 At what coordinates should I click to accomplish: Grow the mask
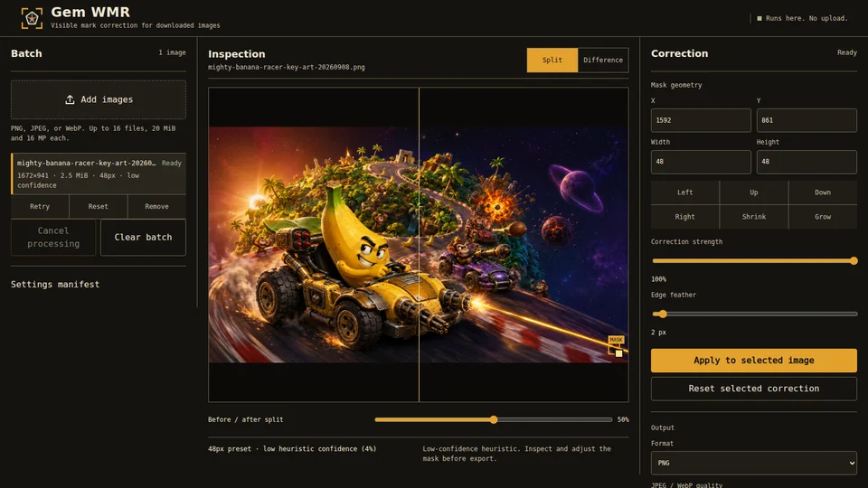(x=823, y=217)
